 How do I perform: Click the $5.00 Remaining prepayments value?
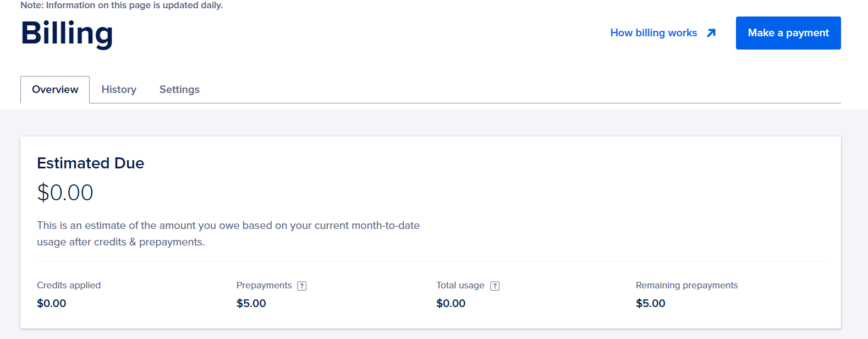click(x=651, y=303)
